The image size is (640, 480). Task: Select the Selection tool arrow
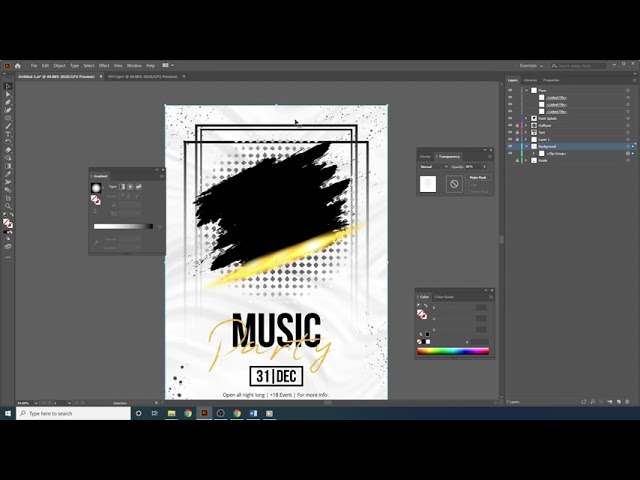point(8,86)
